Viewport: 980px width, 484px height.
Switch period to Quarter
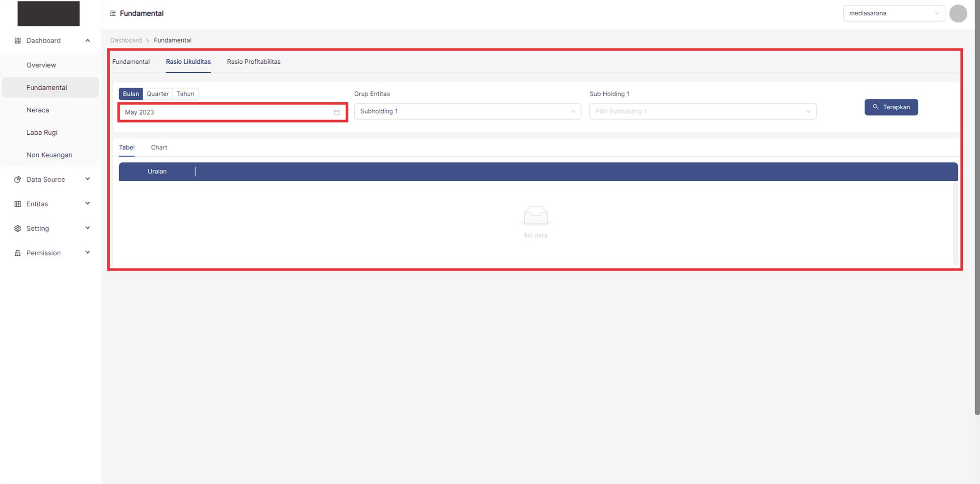pyautogui.click(x=158, y=94)
